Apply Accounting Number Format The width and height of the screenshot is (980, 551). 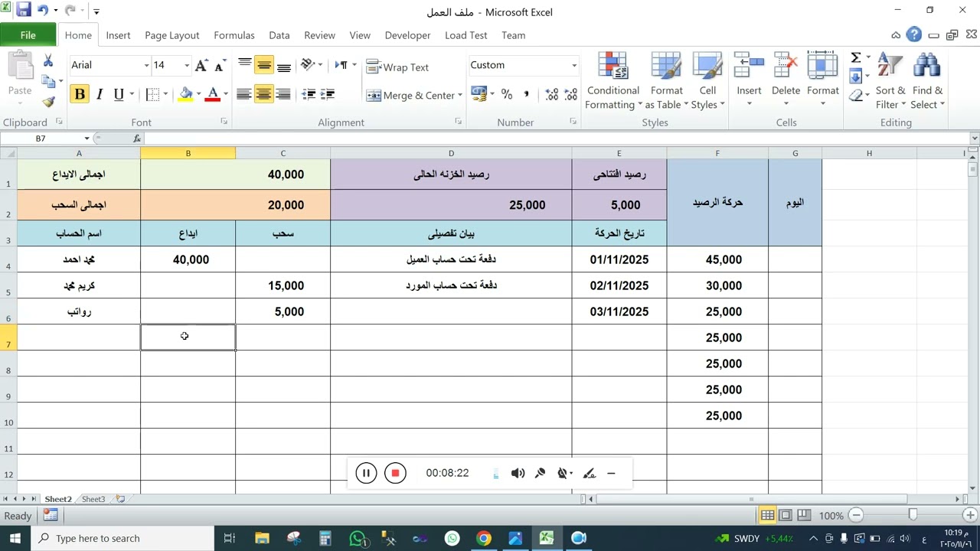point(479,94)
